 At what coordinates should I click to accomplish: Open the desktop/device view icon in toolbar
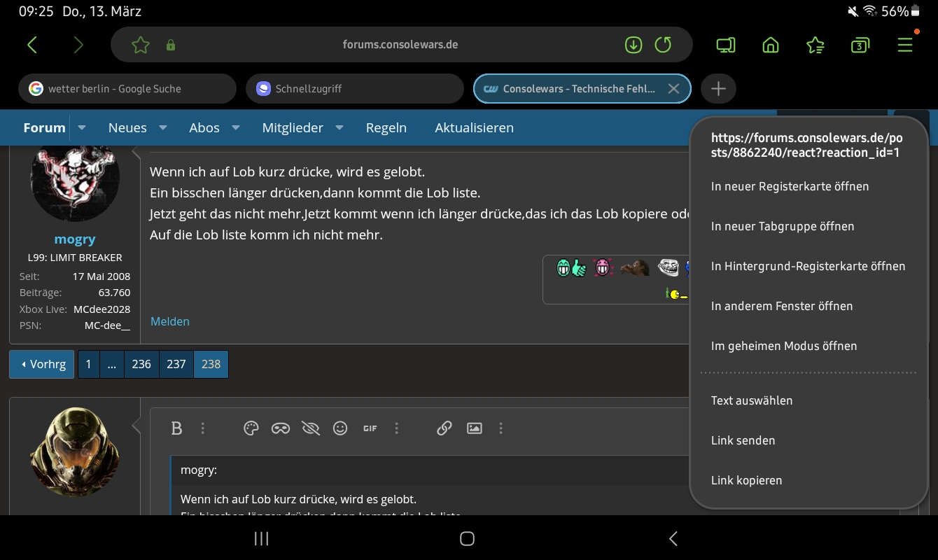coord(726,45)
